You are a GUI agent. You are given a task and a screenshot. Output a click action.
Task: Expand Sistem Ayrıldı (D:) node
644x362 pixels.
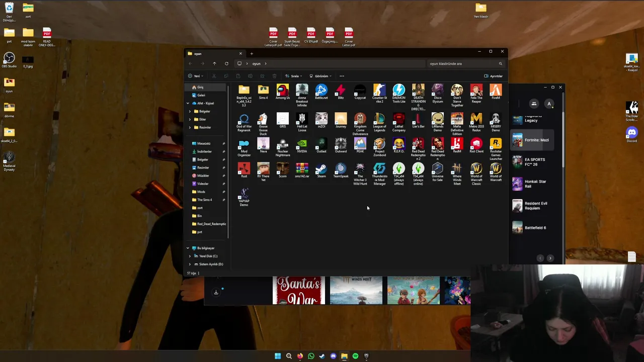pos(190,264)
